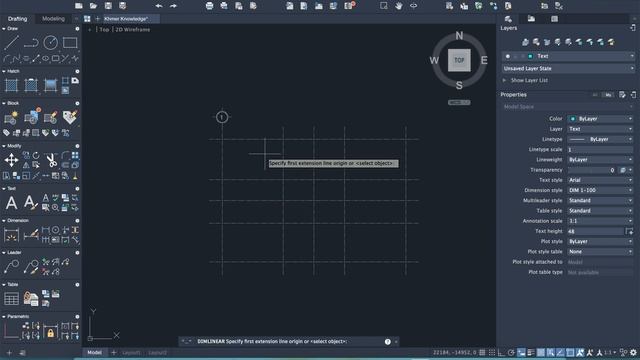Click the Create Block icon
The width and height of the screenshot is (640, 360).
[11, 118]
